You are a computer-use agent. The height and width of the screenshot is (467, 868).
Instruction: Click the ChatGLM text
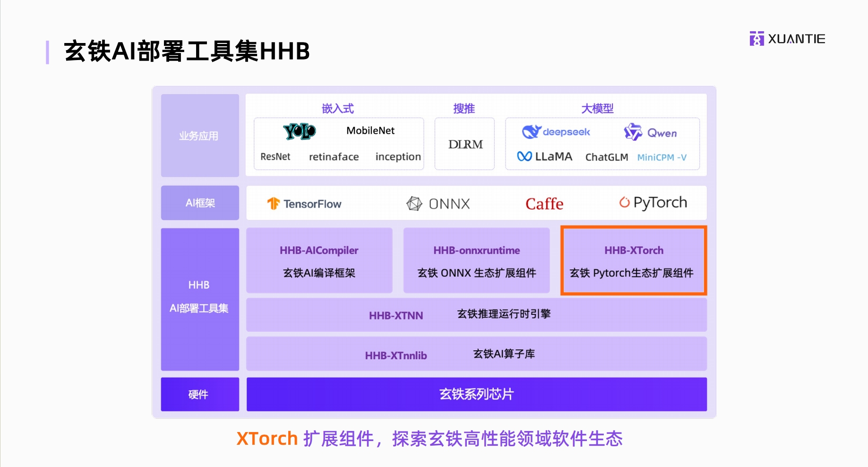point(607,157)
